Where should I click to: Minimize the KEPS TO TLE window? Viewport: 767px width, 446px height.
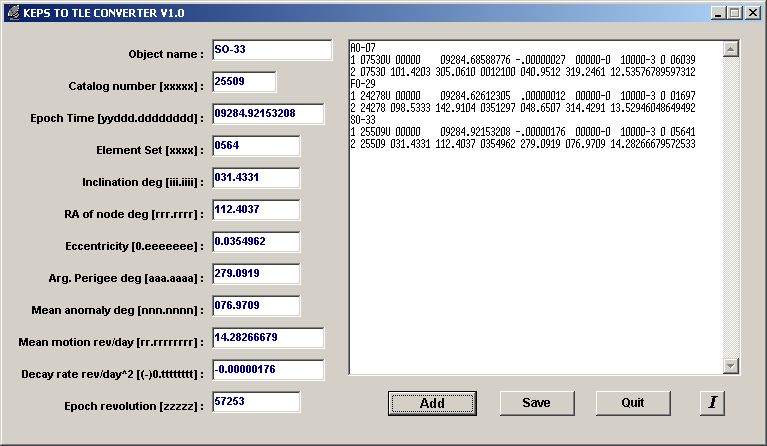(x=718, y=13)
